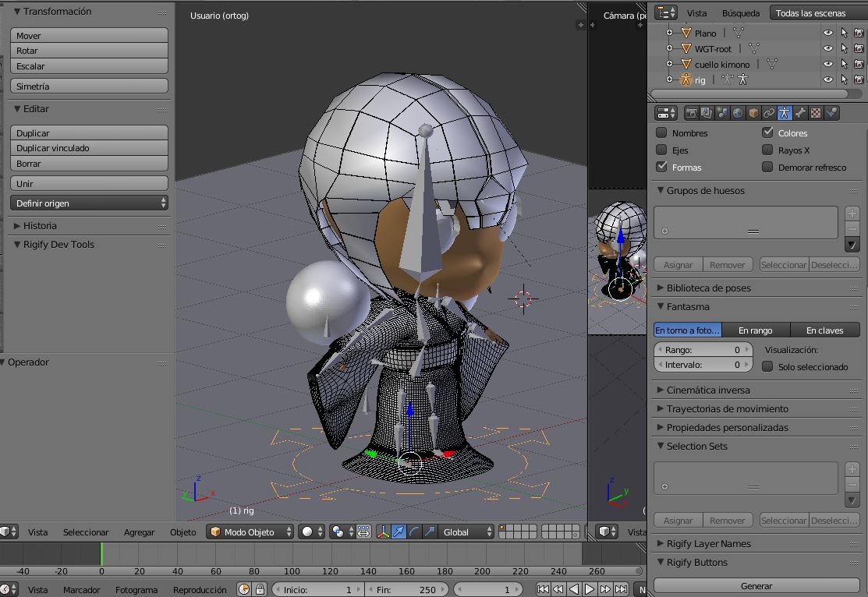
Task: Open the outliner editor type selector icon
Action: [666, 12]
